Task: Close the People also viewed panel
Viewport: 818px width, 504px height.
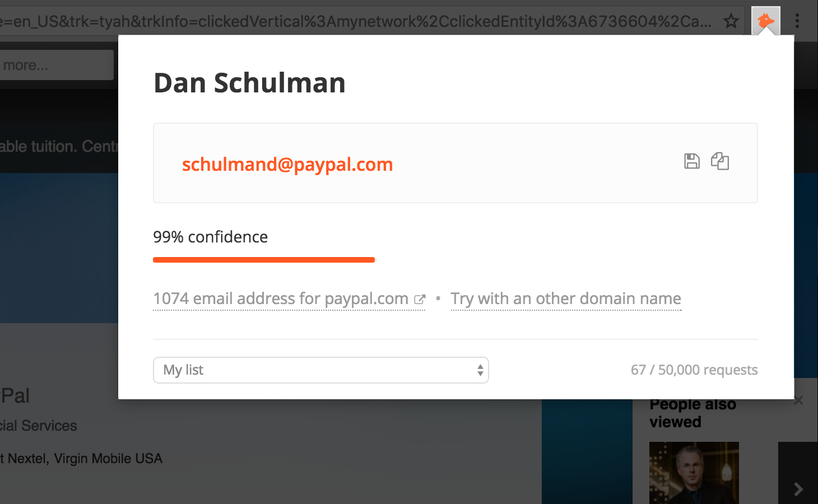Action: tap(798, 400)
